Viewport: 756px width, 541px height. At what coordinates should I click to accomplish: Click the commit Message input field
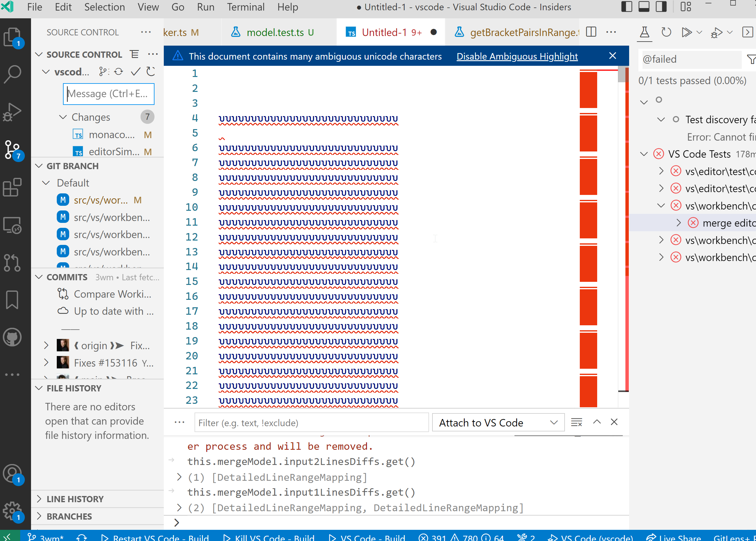109,94
